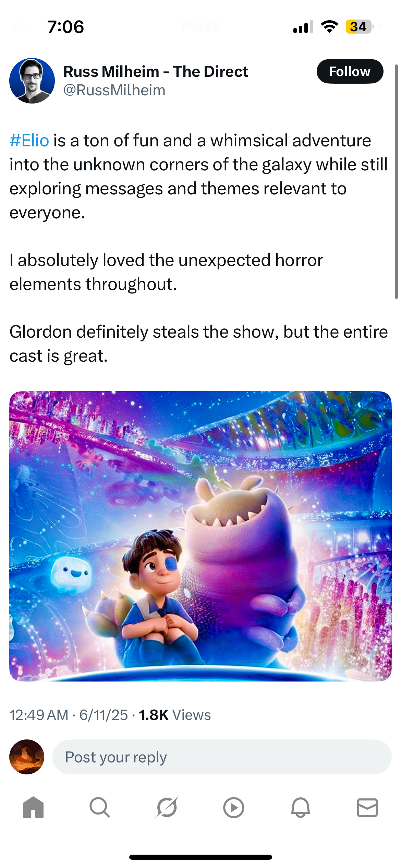Screen dimensions: 401x868
Task: Tap the Wi-Fi status icon
Action: click(x=329, y=27)
